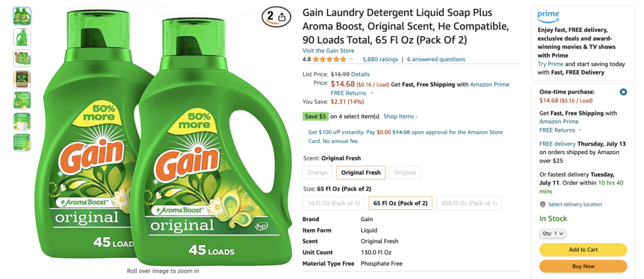Add the detergent to cart
Image resolution: width=644 pixels, height=279 pixels.
583,250
